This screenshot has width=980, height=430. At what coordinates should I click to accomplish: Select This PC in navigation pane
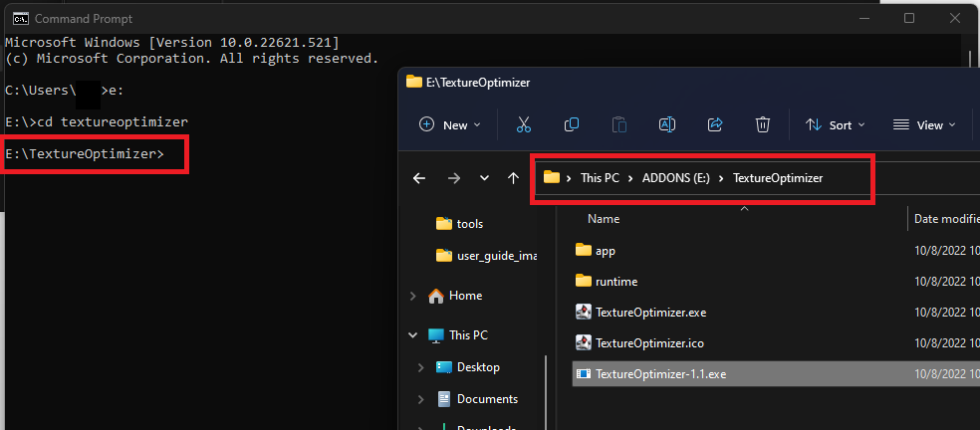point(468,335)
